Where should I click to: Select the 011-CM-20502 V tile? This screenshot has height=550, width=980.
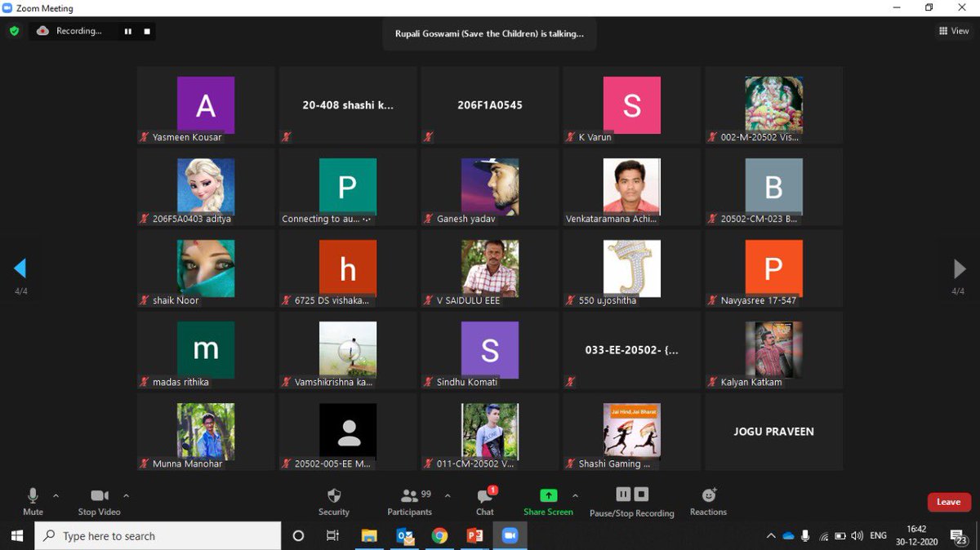(x=490, y=432)
